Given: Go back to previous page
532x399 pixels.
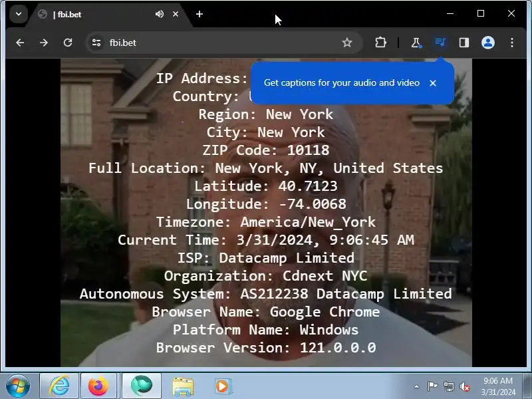Looking at the screenshot, I should click(20, 43).
